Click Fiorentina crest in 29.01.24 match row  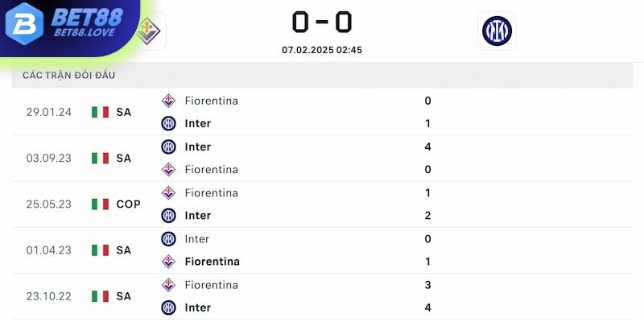168,101
